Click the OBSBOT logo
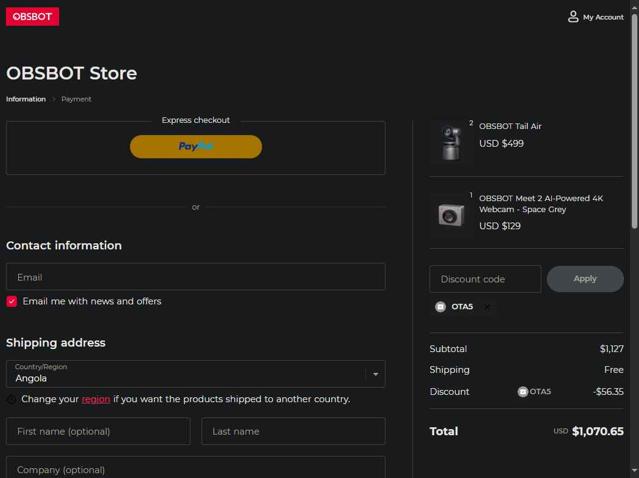This screenshot has width=639, height=478. (x=32, y=17)
